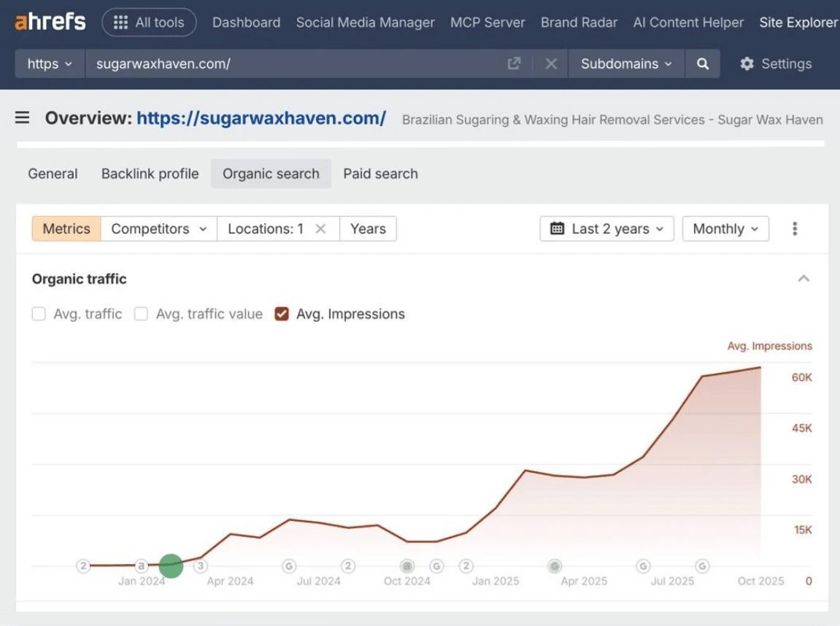
Task: Open the three-dot chart options menu
Action: point(795,228)
